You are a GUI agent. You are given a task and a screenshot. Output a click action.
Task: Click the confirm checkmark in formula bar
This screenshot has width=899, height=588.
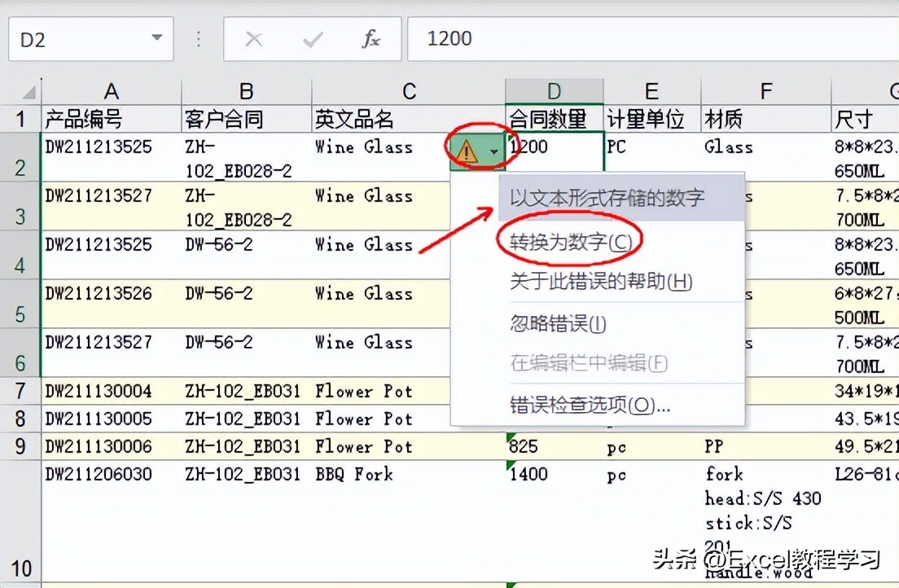tap(313, 39)
